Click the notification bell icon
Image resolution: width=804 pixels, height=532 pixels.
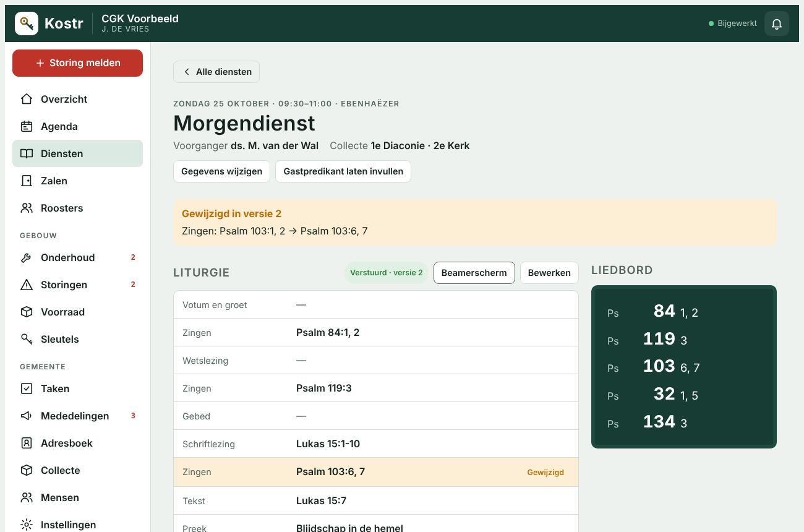tap(777, 24)
